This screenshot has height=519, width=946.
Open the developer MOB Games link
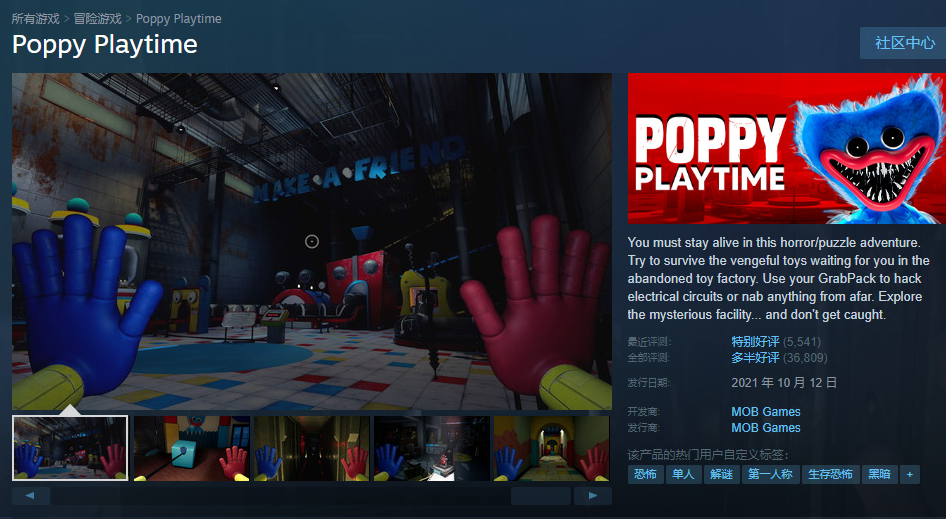[x=766, y=412]
